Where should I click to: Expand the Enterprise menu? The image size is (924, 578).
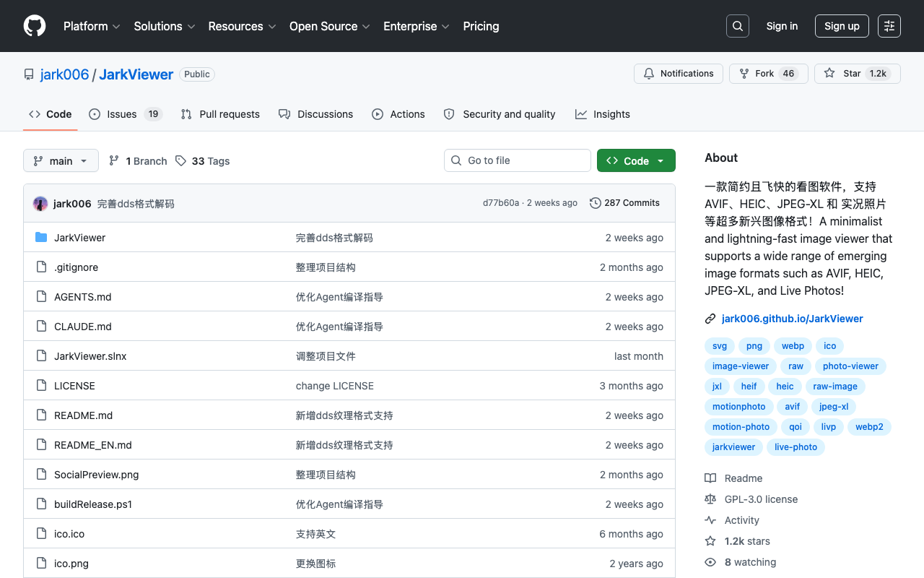coord(417,26)
